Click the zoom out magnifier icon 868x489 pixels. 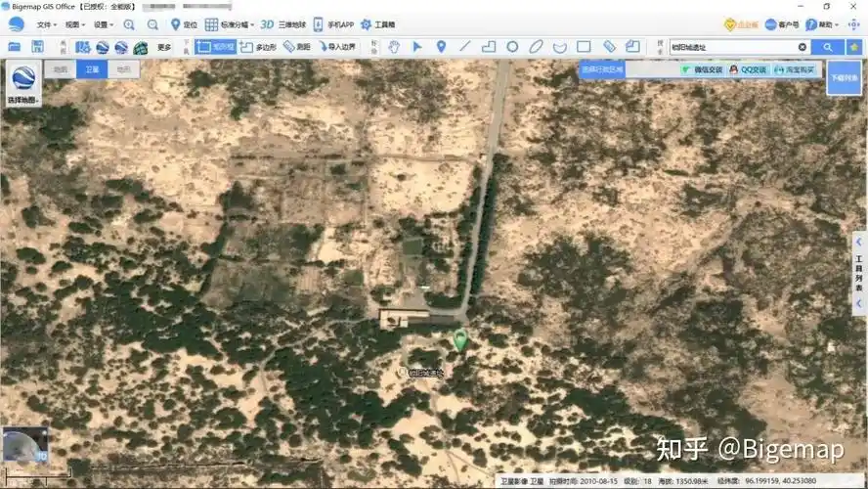coord(152,24)
